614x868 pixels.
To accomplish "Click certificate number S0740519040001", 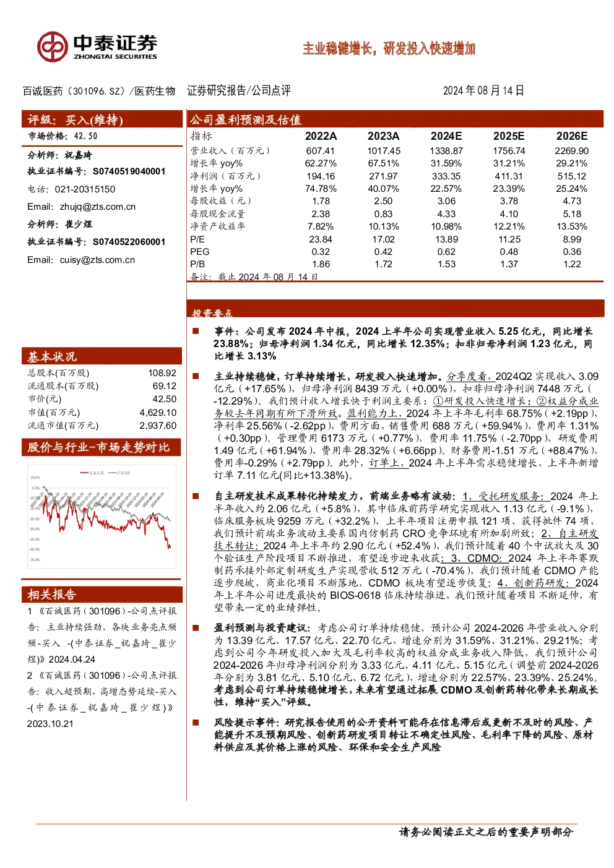I will (x=129, y=171).
